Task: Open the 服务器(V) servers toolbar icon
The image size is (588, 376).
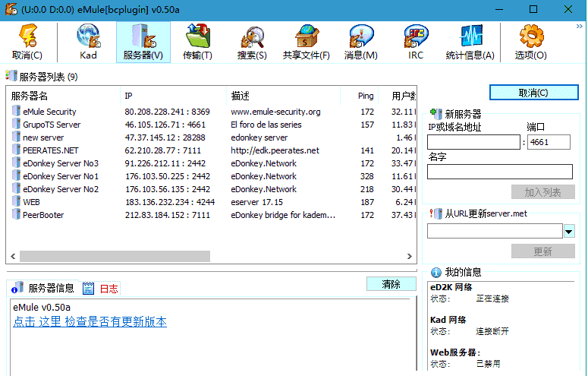Action: 143,36
